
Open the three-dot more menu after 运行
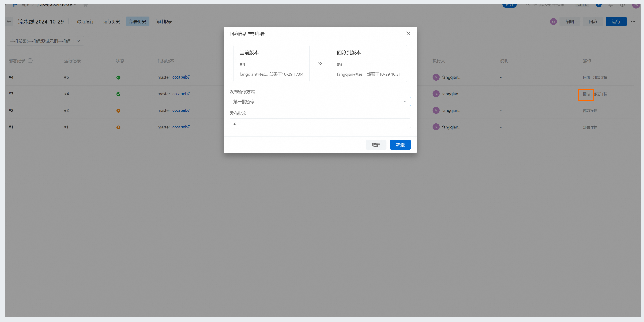click(633, 21)
